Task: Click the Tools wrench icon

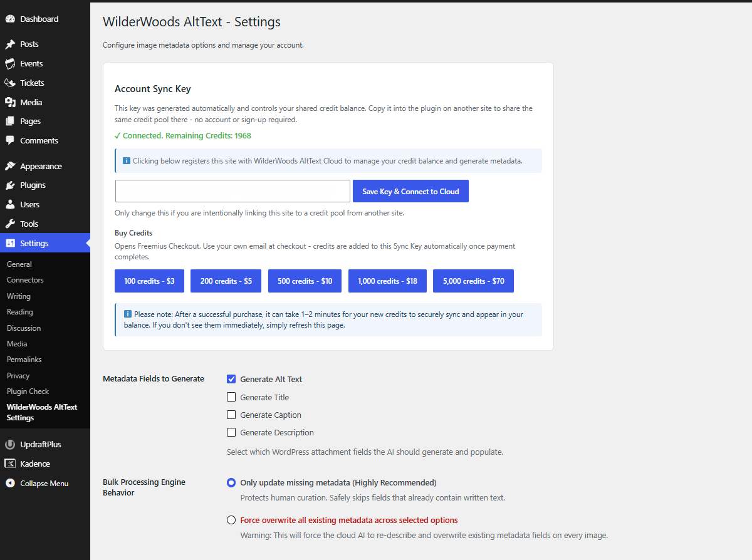Action: (10, 224)
